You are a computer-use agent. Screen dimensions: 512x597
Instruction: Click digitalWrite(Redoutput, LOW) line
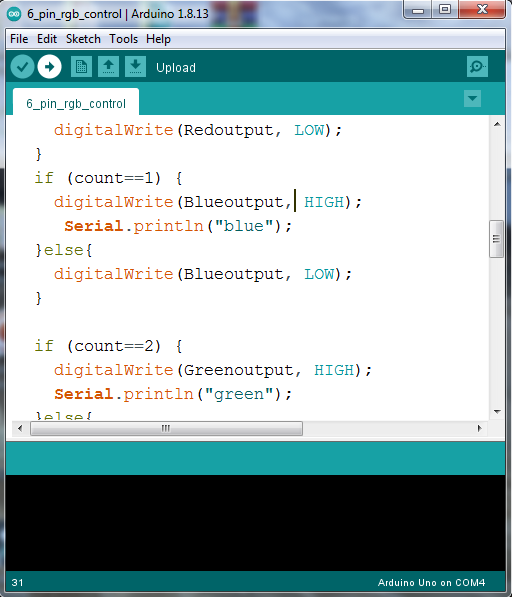(x=198, y=130)
